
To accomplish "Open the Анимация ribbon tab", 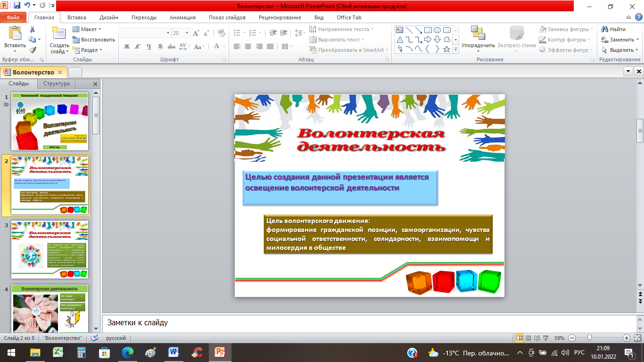I will 182,17.
